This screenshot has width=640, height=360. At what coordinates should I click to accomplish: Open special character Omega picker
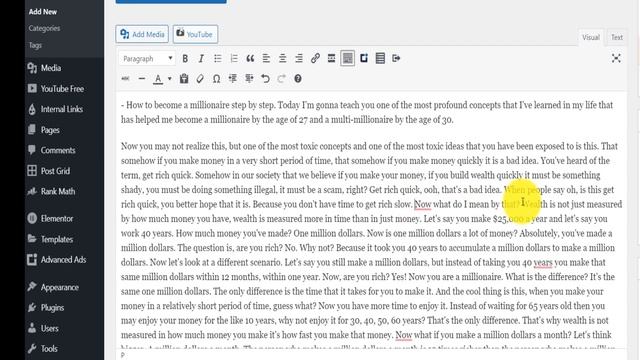216,78
